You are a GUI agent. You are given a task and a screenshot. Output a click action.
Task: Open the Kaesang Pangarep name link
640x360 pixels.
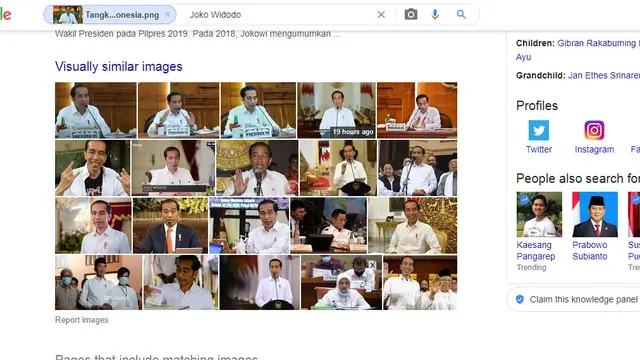click(536, 251)
